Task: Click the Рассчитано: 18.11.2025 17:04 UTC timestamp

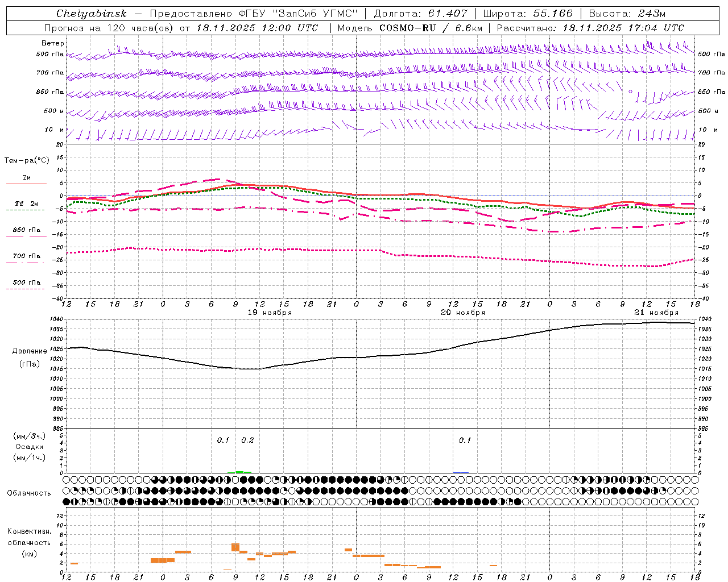Action: coord(590,28)
